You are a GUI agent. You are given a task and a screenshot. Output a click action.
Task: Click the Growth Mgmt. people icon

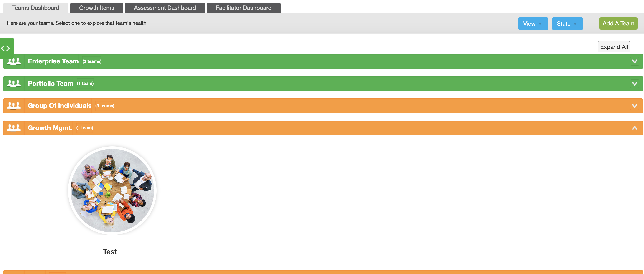pos(14,128)
